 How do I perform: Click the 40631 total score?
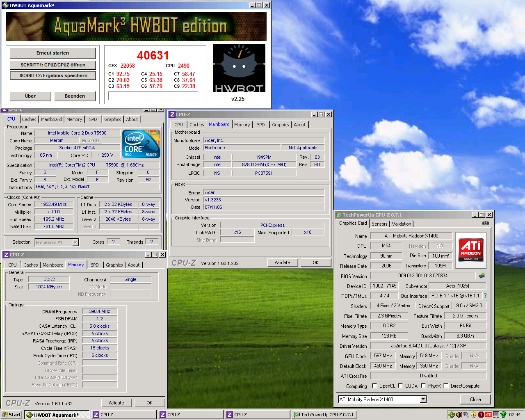[x=153, y=55]
